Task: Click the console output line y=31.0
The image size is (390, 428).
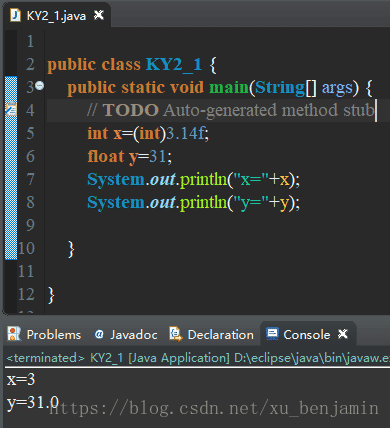Action: point(33,403)
